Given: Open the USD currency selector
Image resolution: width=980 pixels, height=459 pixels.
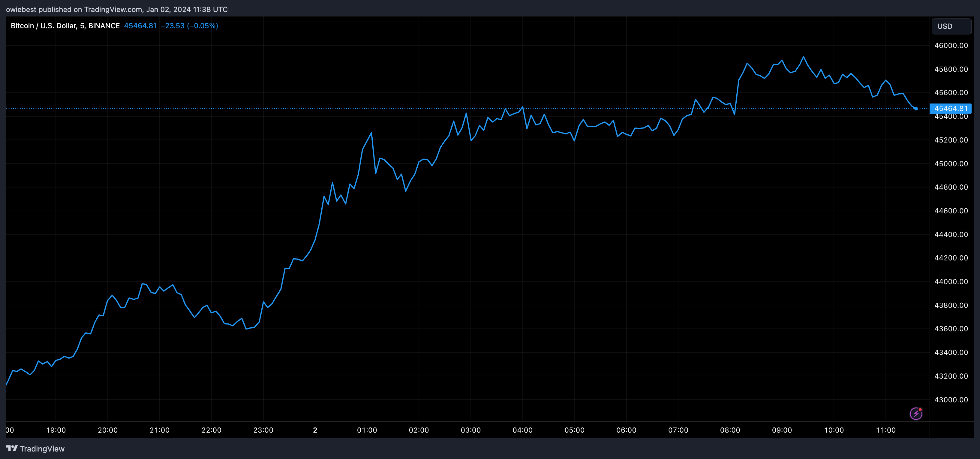Looking at the screenshot, I should (x=951, y=26).
